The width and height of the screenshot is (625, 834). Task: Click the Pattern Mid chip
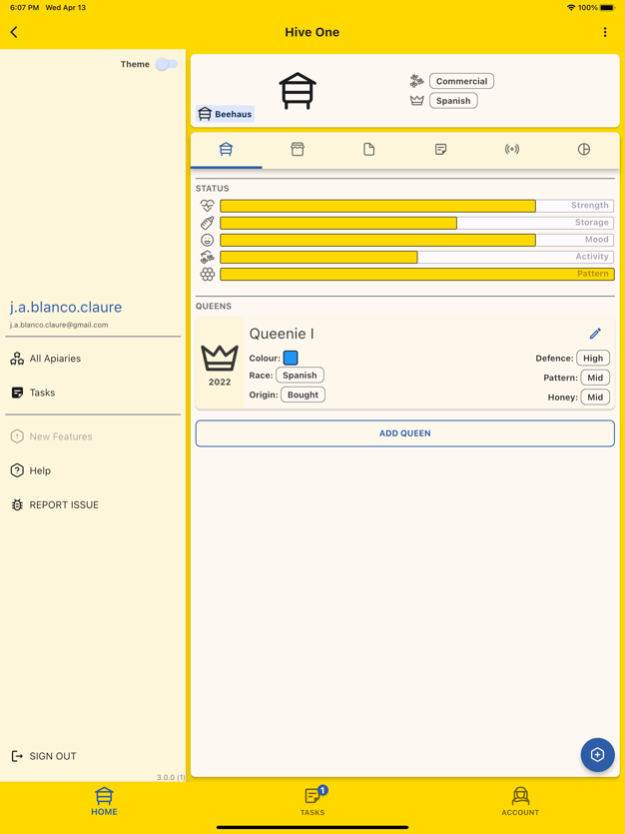coord(595,378)
